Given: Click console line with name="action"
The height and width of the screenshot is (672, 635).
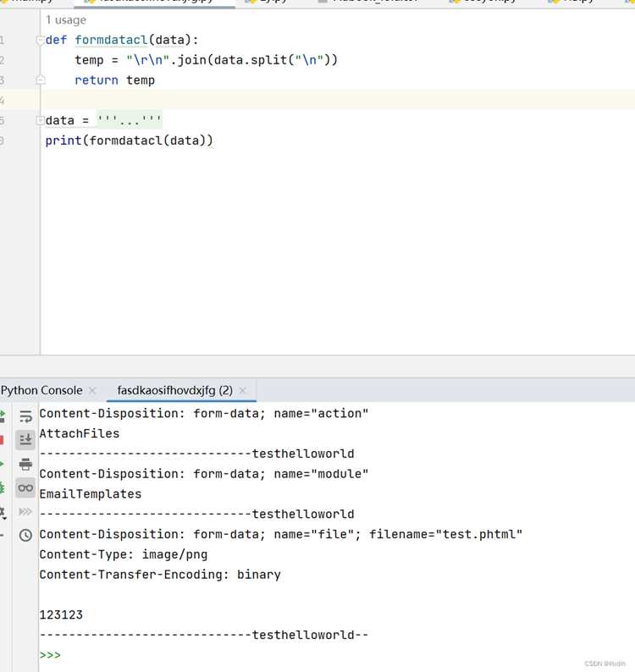Looking at the screenshot, I should pyautogui.click(x=204, y=414).
